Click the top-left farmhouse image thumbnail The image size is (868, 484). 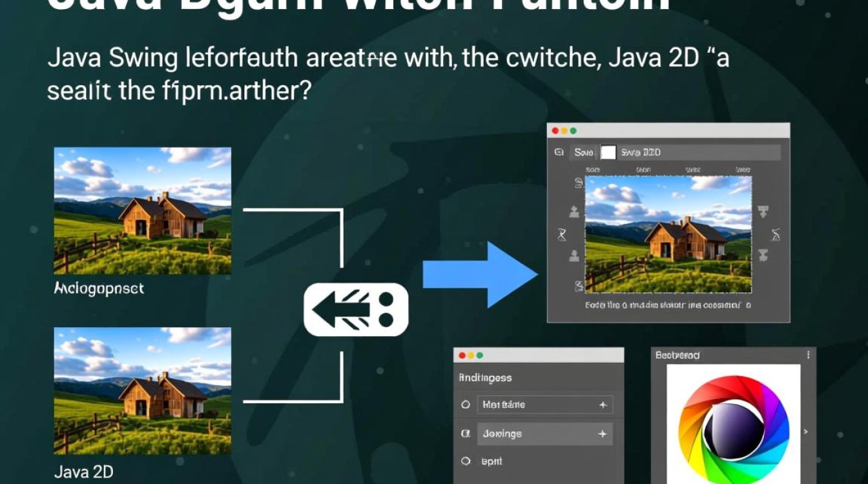coord(143,210)
